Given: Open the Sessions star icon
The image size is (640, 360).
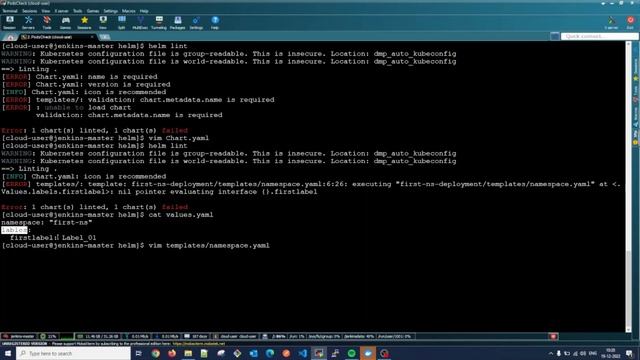Looking at the screenshot, I should coord(84,22).
